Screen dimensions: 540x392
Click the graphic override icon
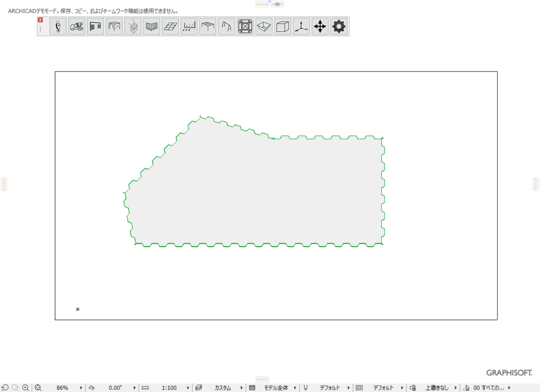[412, 388]
